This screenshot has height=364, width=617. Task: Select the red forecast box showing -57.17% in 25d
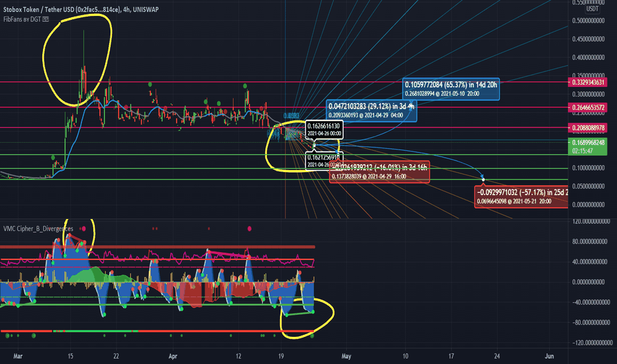pyautogui.click(x=522, y=197)
